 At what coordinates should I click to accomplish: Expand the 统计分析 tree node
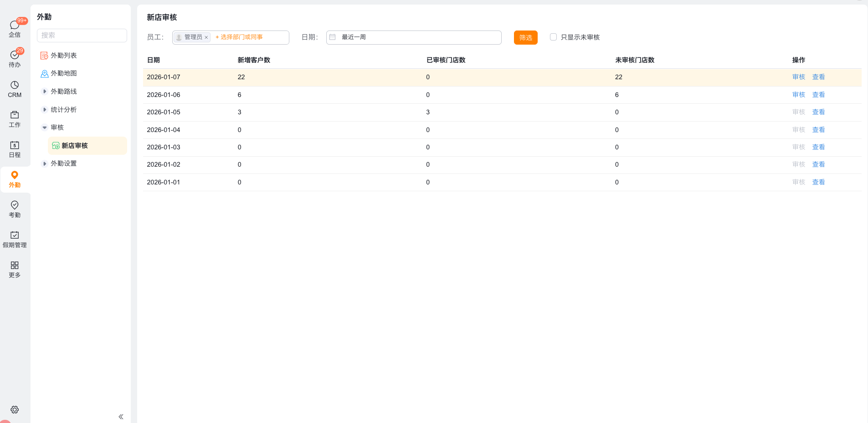click(x=44, y=110)
